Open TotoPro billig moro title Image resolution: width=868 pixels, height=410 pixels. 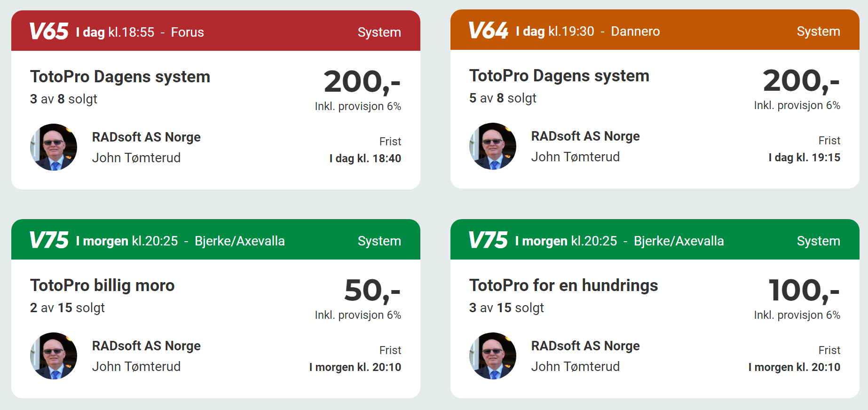[102, 285]
